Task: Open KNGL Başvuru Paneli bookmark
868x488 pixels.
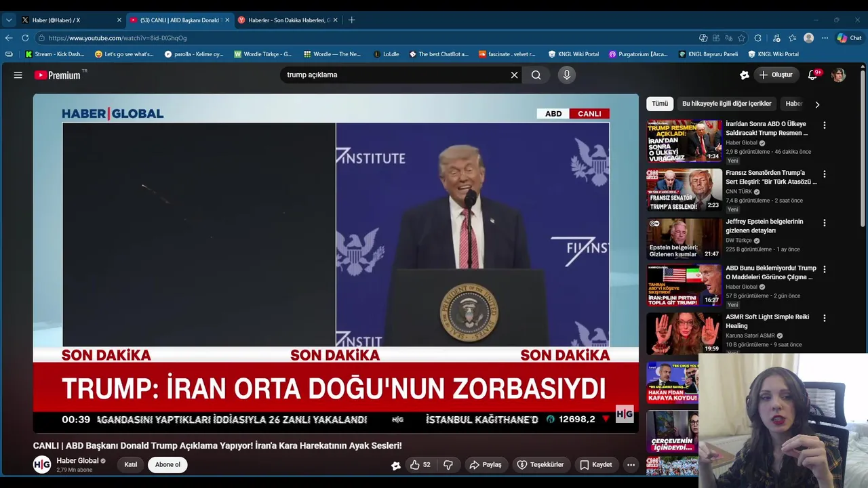Action: click(708, 54)
